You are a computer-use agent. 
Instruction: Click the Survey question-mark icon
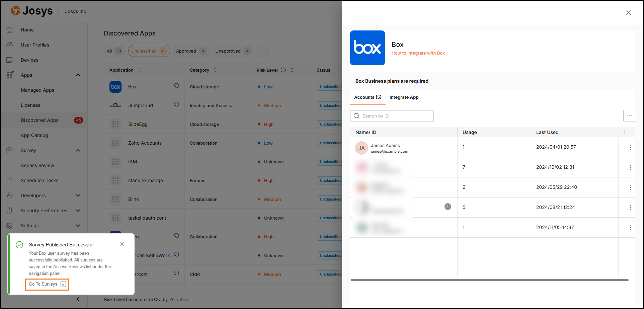point(9,150)
